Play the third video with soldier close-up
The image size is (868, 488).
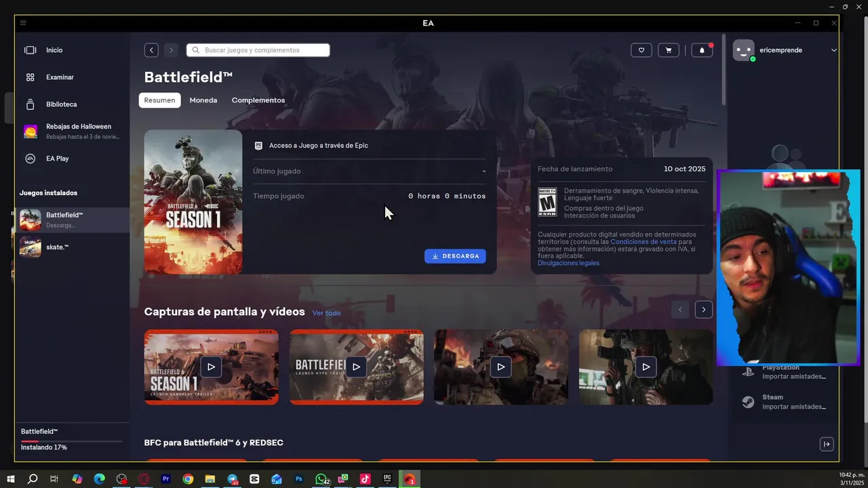[501, 367]
